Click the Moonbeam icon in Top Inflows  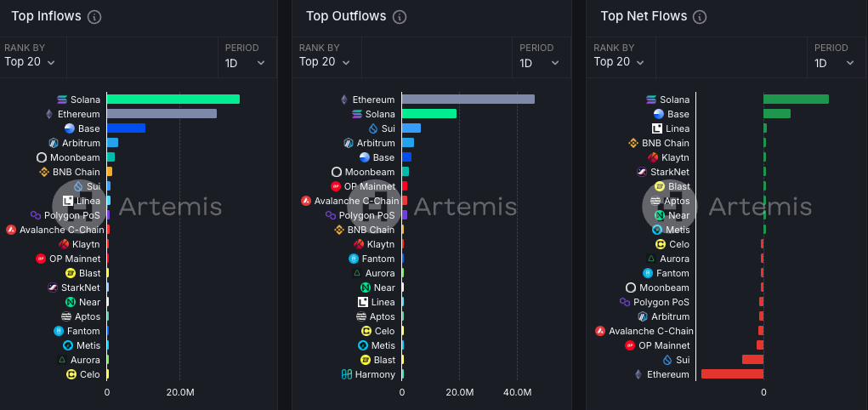(42, 157)
